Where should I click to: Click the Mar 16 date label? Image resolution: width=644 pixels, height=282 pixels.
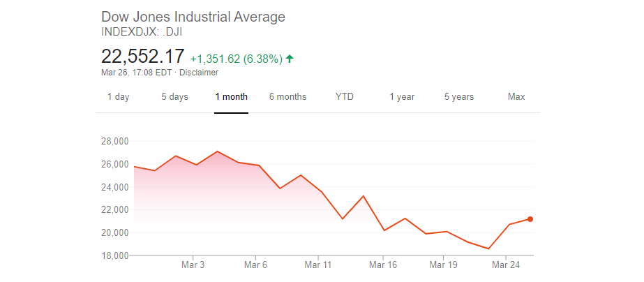click(383, 265)
